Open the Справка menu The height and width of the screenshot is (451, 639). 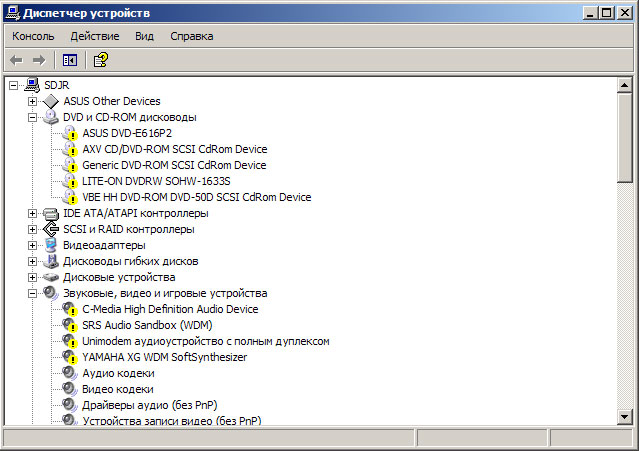pyautogui.click(x=192, y=36)
